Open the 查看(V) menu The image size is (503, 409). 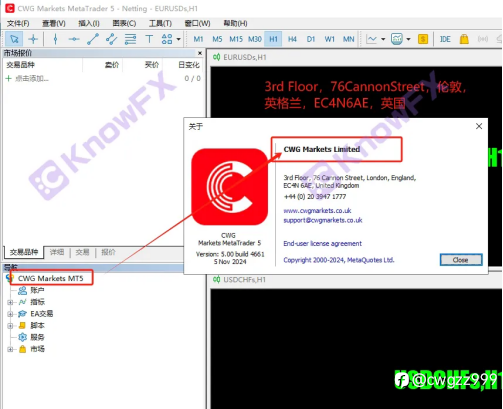(x=54, y=23)
